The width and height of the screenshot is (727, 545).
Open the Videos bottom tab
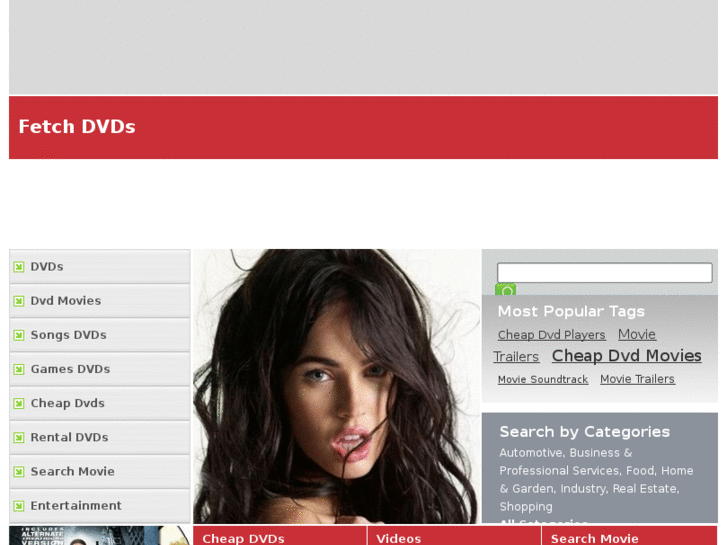click(454, 536)
